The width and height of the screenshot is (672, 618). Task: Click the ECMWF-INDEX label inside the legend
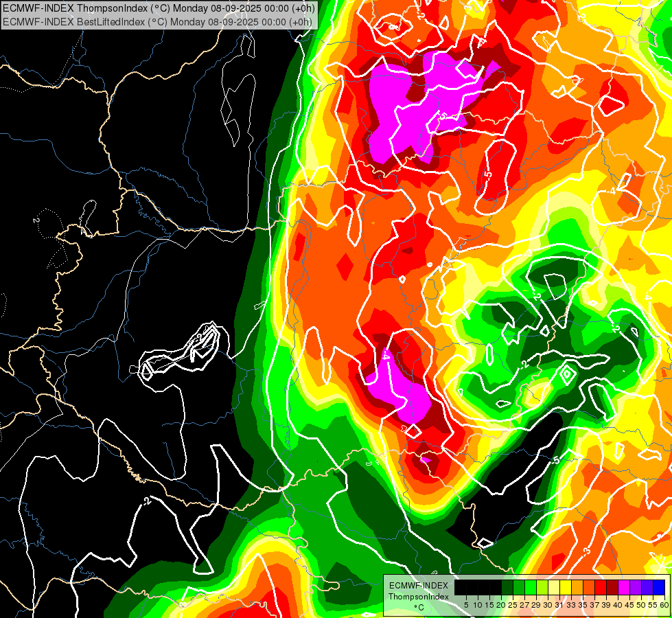pyautogui.click(x=419, y=586)
